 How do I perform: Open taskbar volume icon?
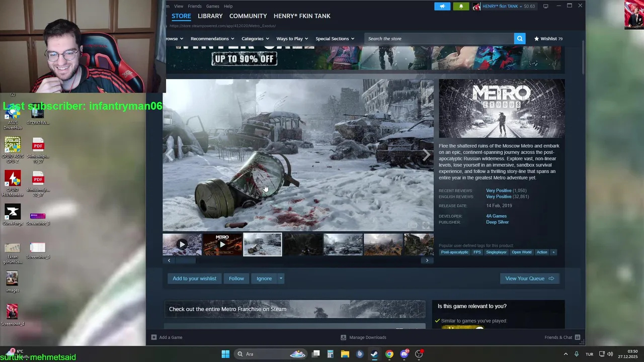tap(610, 354)
